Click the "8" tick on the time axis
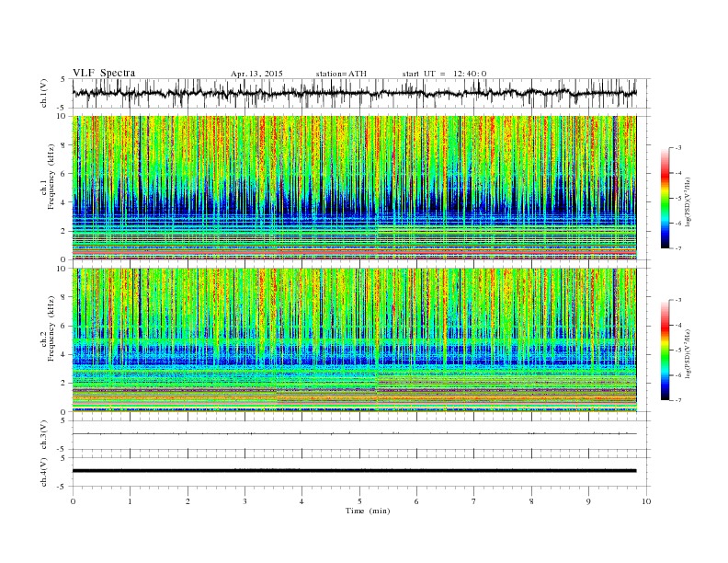Viewport: 728px width, 563px height. (x=531, y=501)
